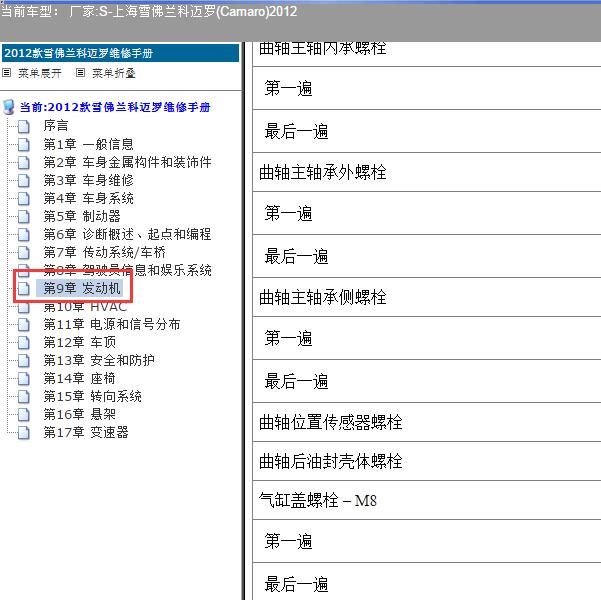
Task: Open chapter 第2章 车身金属构件和装饰件
Action: (x=127, y=163)
